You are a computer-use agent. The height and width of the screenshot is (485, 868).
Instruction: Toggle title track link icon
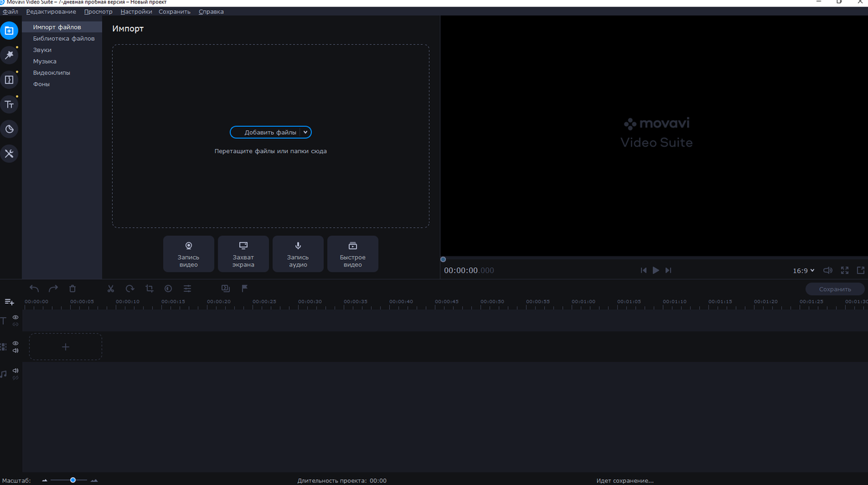[x=15, y=325]
